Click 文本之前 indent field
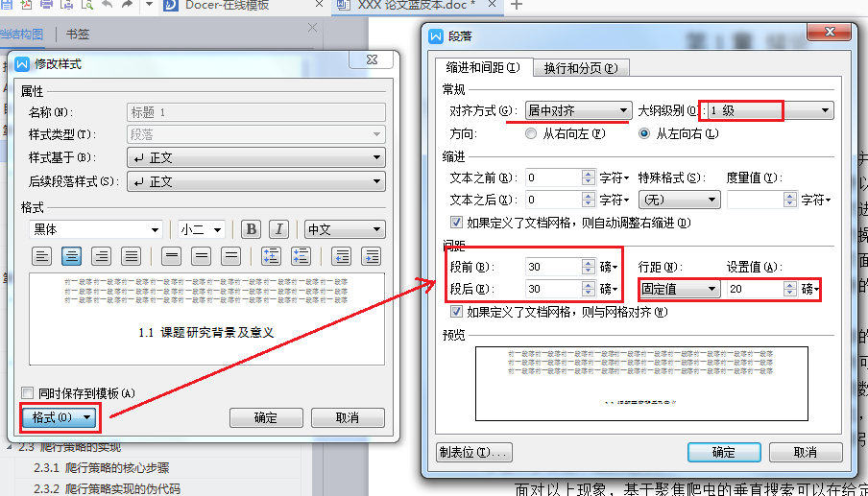This screenshot has width=868, height=496. pos(554,177)
